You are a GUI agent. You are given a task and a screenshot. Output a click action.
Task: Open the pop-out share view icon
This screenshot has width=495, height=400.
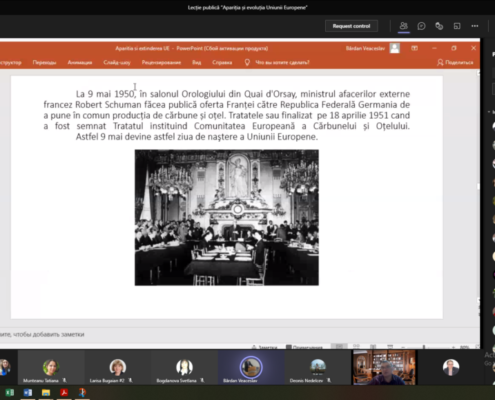(457, 26)
